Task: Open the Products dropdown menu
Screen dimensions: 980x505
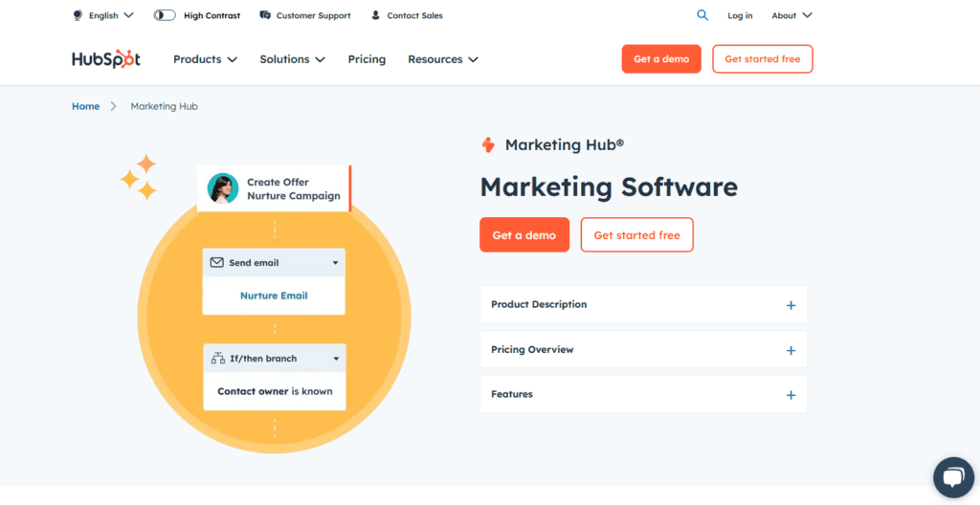Action: (205, 59)
